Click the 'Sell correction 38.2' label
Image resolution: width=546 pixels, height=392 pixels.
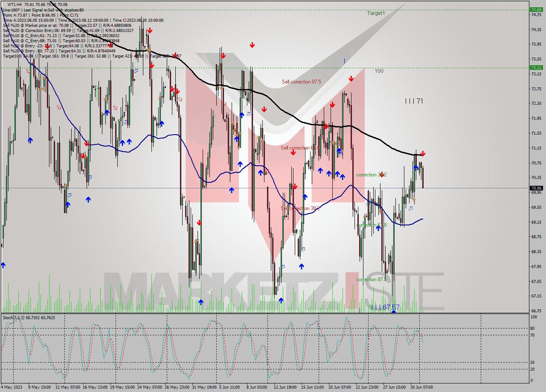point(300,208)
